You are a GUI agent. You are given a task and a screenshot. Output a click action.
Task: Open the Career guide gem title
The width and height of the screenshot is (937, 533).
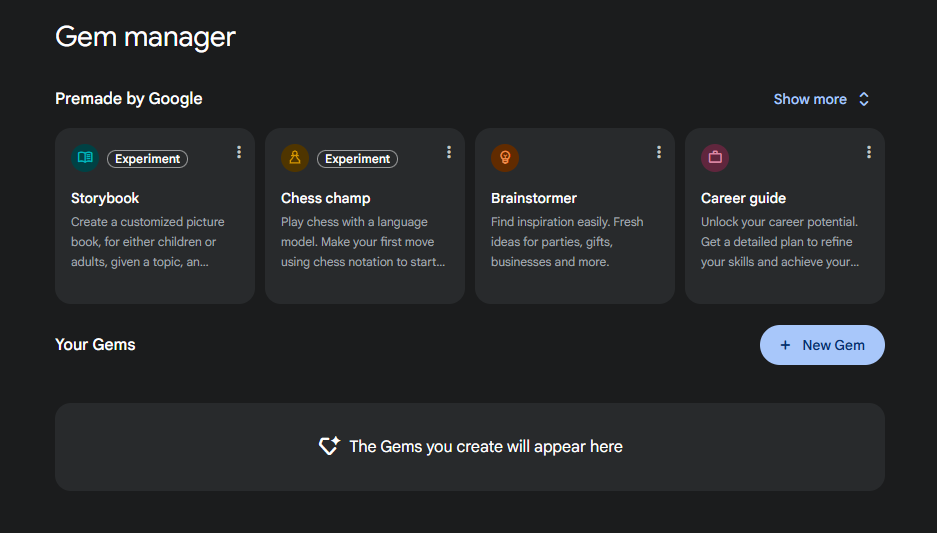pos(743,198)
